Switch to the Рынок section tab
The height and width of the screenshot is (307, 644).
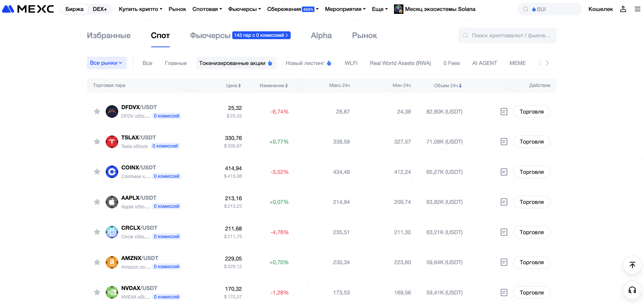(365, 36)
